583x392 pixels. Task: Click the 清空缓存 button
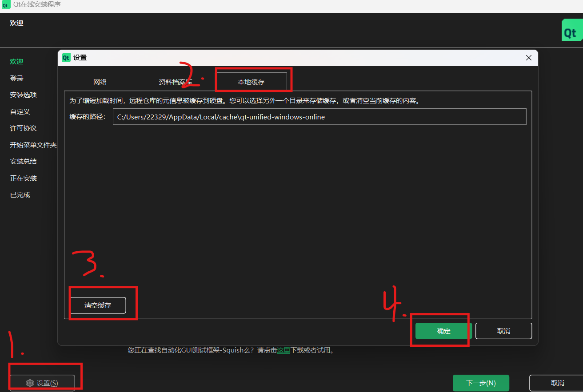[x=98, y=305]
